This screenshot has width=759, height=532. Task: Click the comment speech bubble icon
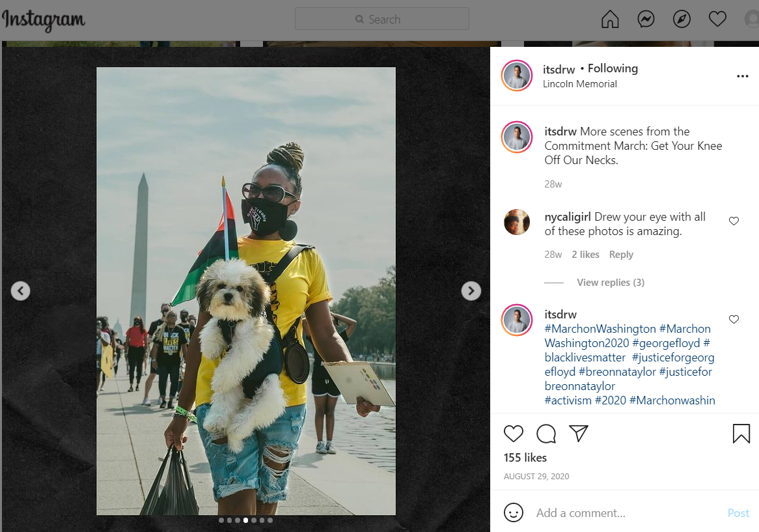546,434
